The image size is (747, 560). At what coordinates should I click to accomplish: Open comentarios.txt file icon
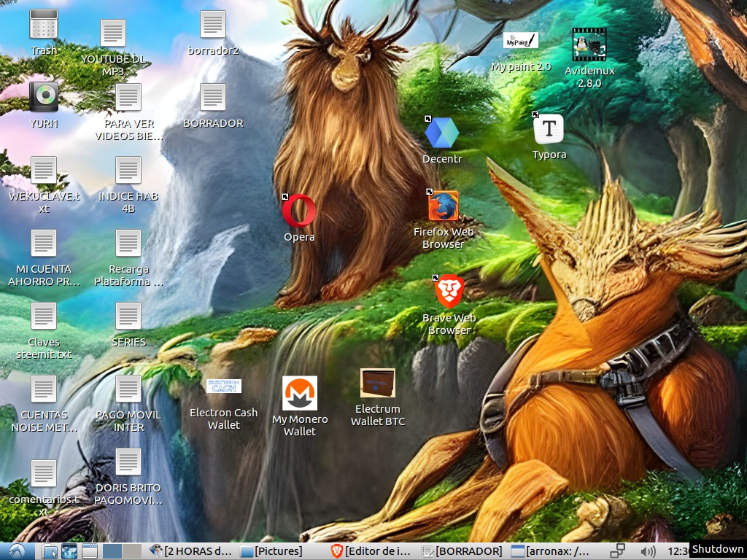43,473
